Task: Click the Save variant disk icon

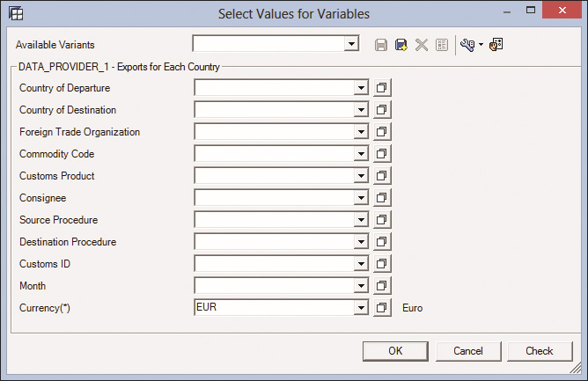Action: 381,45
